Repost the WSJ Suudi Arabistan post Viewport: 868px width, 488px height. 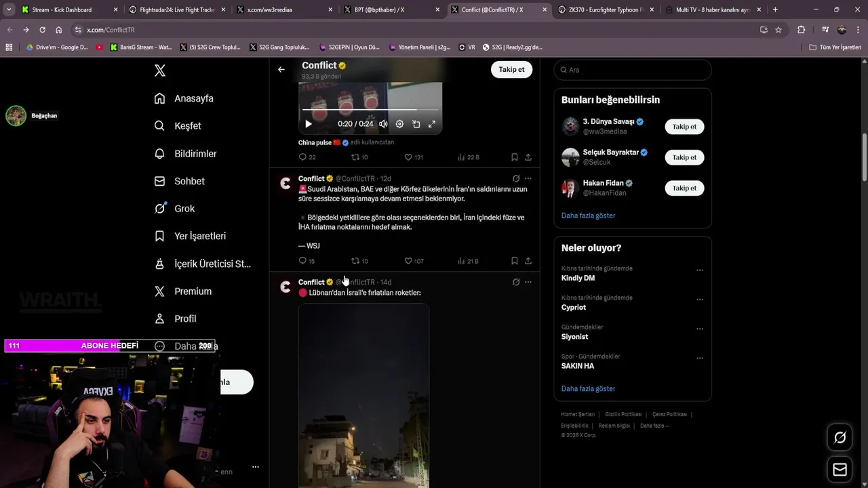(359, 261)
